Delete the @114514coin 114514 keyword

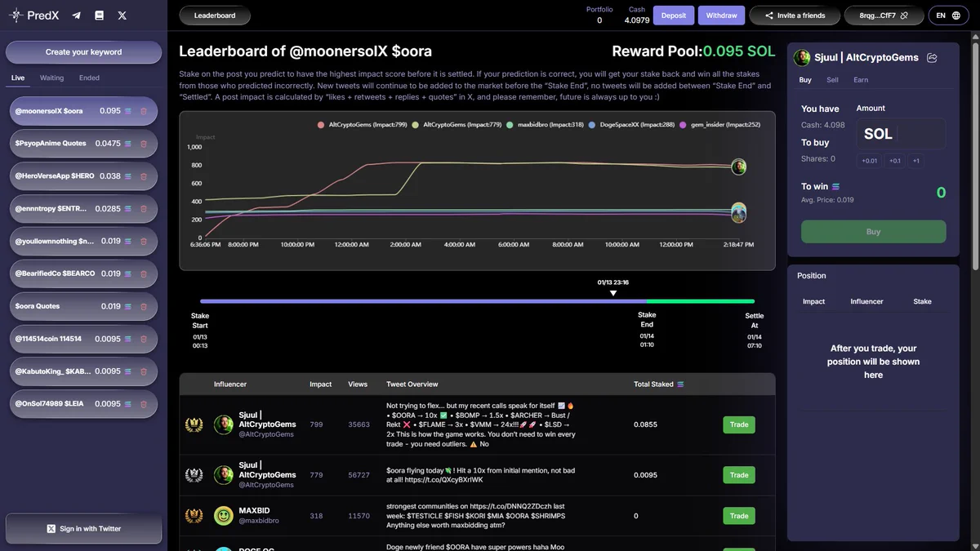[144, 338]
